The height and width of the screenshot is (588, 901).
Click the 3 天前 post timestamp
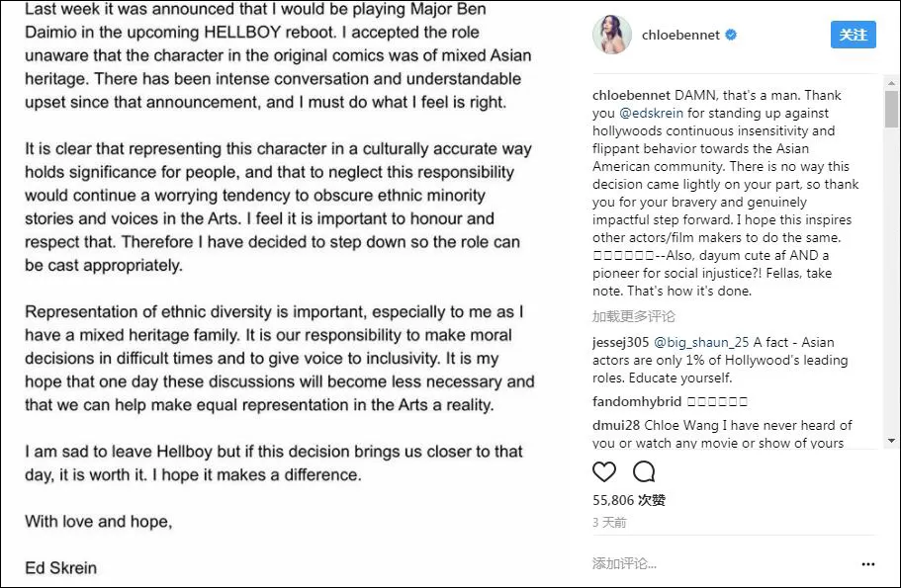coord(609,523)
